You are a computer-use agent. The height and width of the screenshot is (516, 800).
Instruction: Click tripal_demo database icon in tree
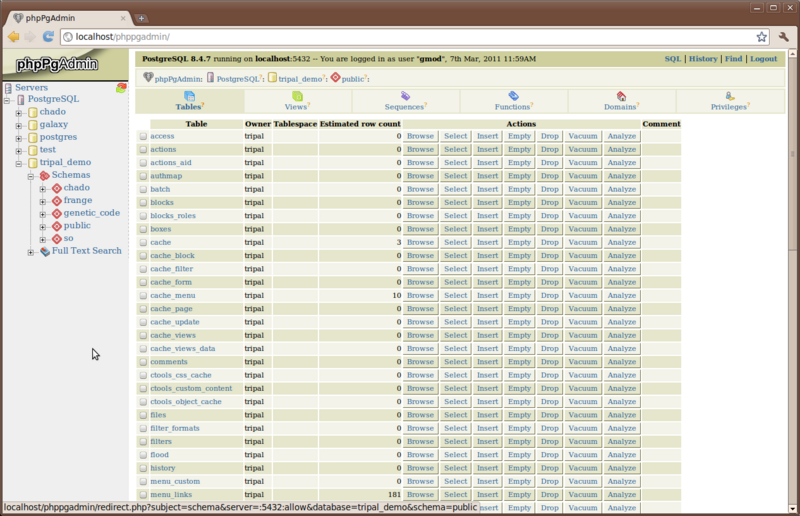[33, 163]
